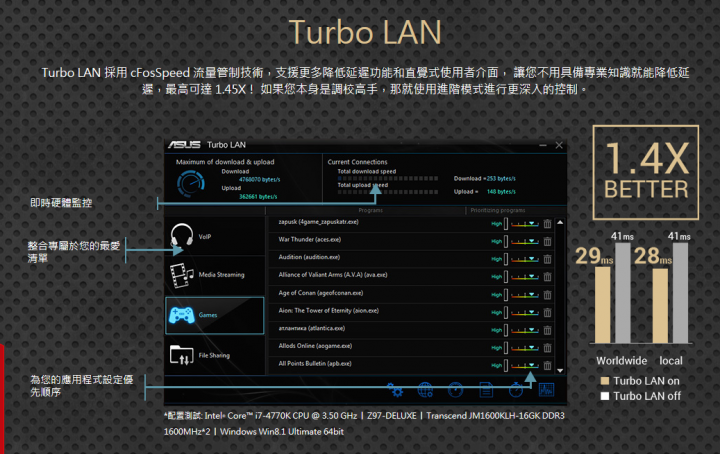Adjust priority slider for Allods Online

[525, 348]
